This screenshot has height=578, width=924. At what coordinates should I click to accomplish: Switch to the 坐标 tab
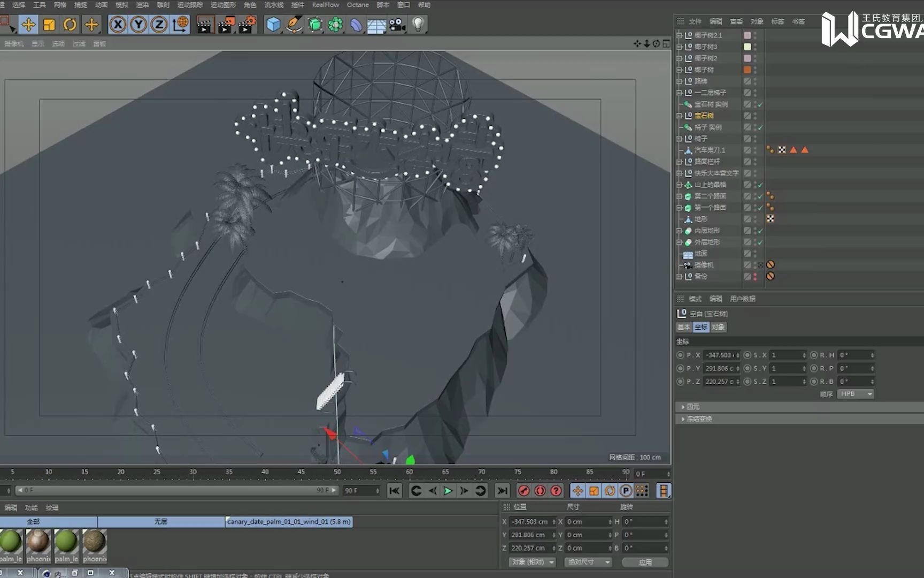click(701, 327)
